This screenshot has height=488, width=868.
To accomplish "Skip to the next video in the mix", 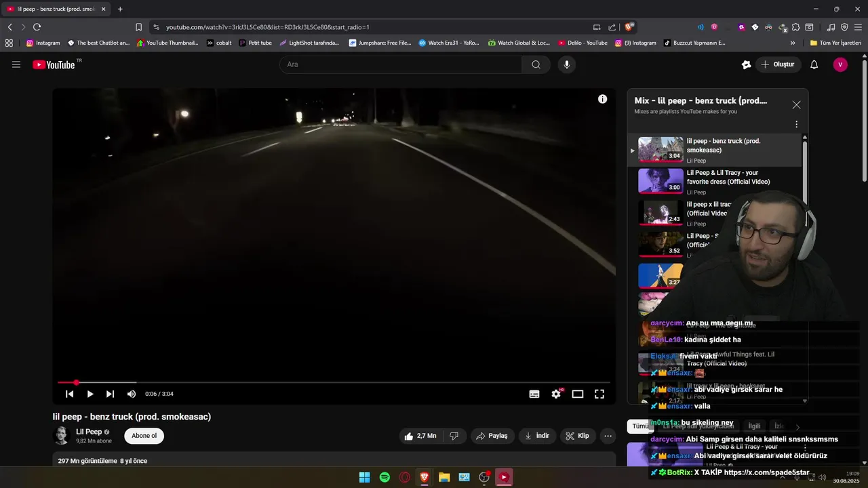I will tap(110, 394).
